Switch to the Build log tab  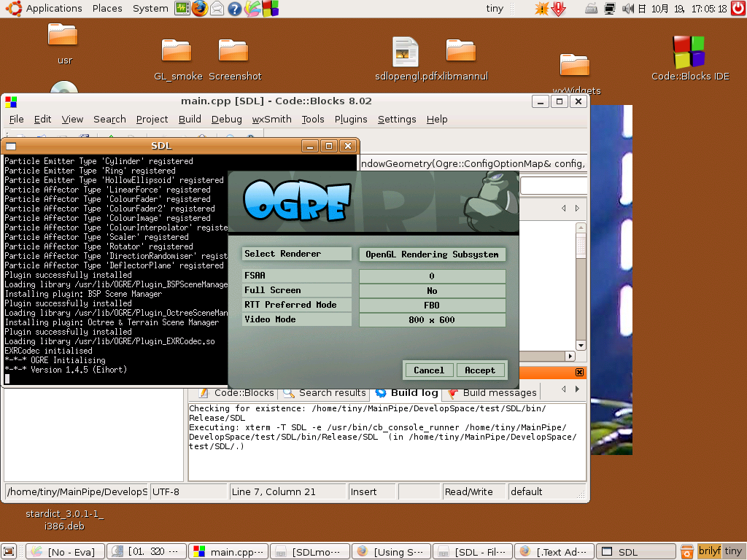click(x=407, y=393)
